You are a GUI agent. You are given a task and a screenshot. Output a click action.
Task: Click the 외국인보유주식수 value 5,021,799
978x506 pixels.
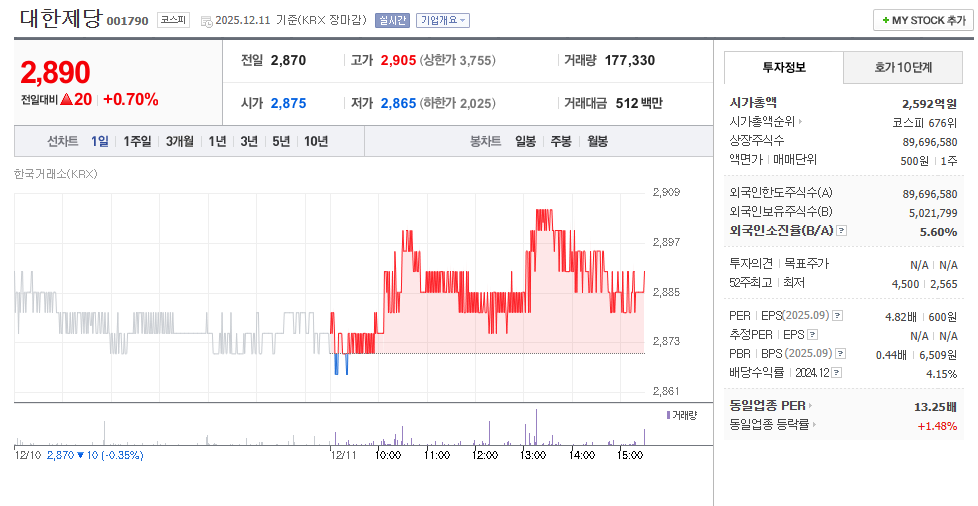click(933, 213)
